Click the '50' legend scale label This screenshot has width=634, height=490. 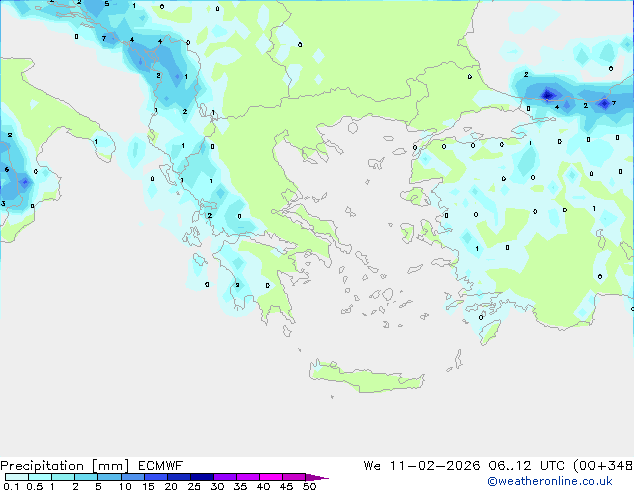[x=310, y=486]
